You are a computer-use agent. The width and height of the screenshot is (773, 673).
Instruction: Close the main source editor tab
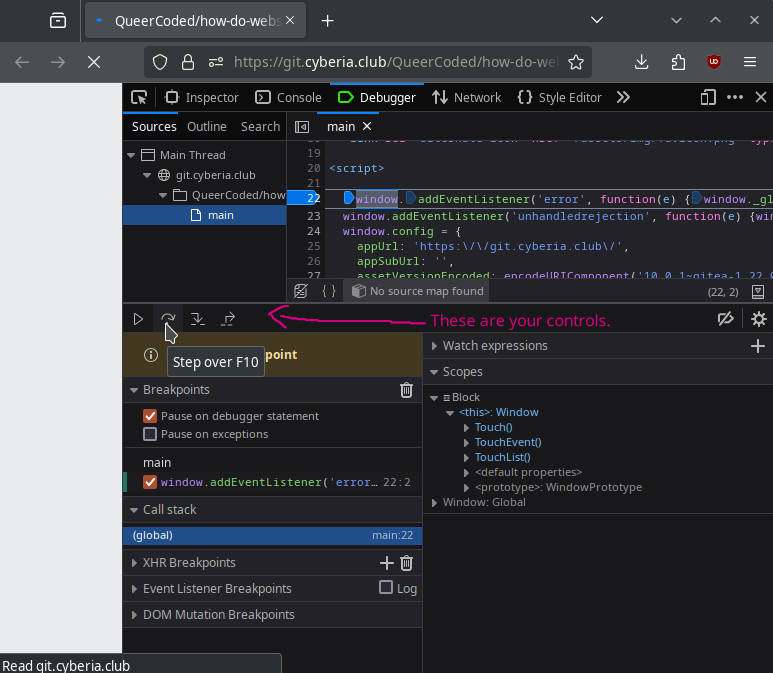pyautogui.click(x=367, y=127)
